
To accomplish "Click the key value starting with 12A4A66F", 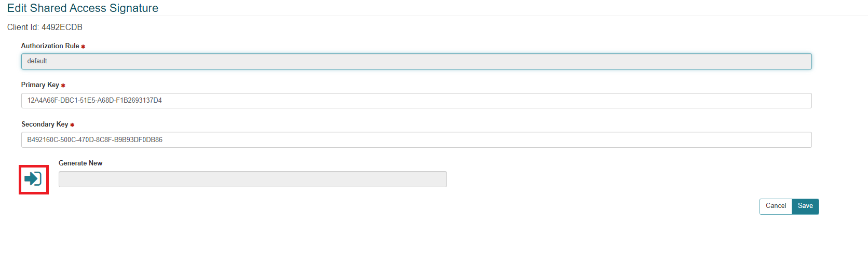I will click(x=94, y=101).
